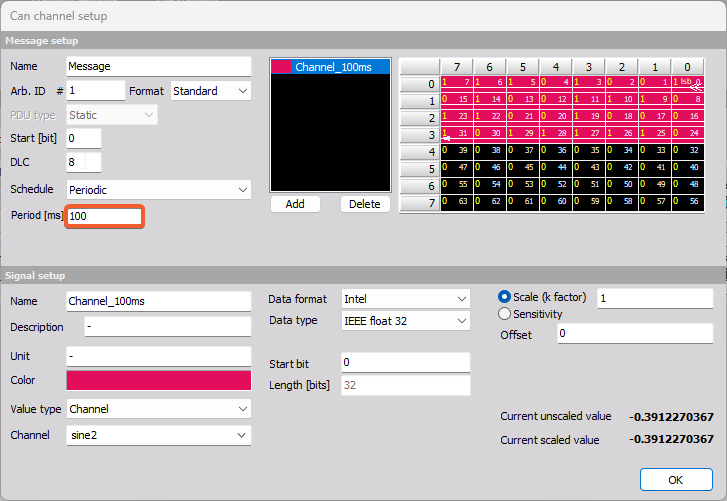The width and height of the screenshot is (727, 501).
Task: Click byte row header 2 in bit grid
Action: pos(420,118)
